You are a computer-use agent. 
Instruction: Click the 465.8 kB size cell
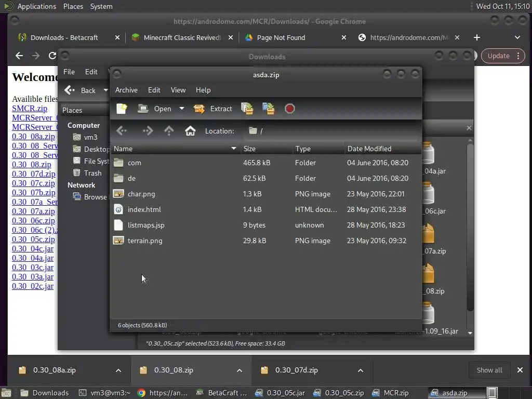click(x=257, y=163)
